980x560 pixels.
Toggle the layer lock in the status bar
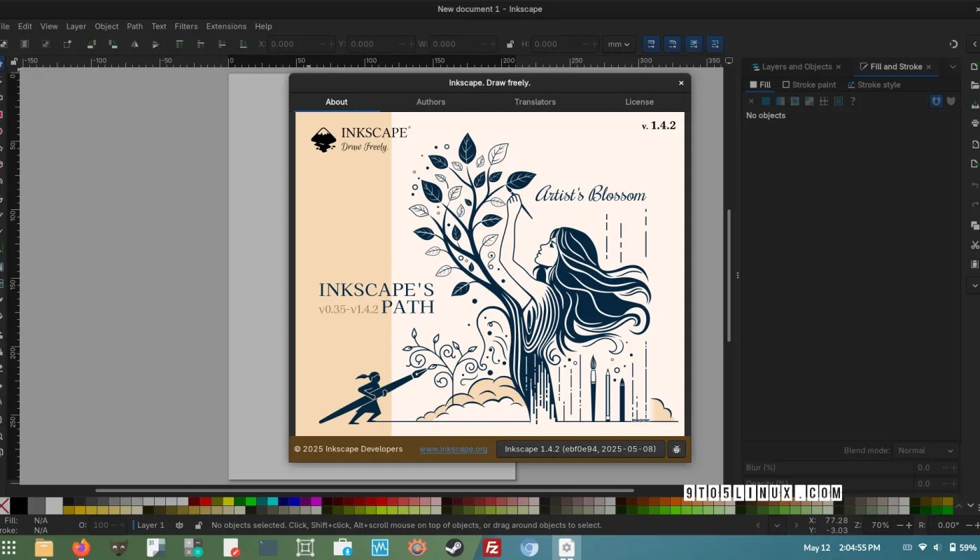point(198,525)
